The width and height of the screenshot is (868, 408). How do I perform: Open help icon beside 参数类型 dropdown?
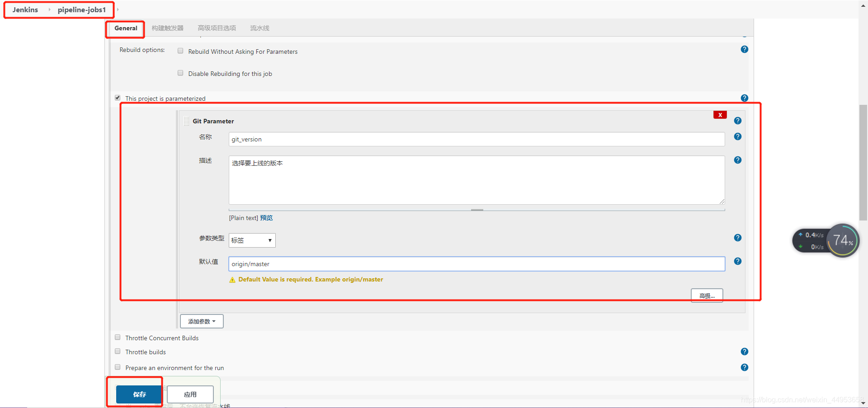[x=737, y=238]
